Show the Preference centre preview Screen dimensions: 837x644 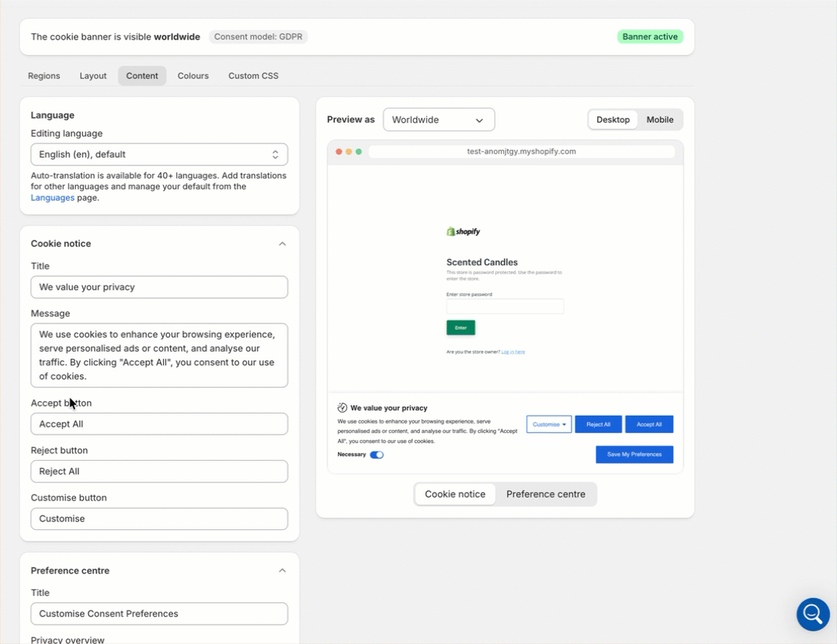[x=546, y=494]
